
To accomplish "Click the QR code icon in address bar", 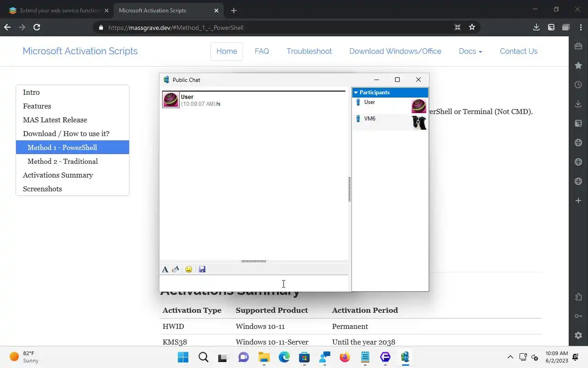I will [x=458, y=27].
